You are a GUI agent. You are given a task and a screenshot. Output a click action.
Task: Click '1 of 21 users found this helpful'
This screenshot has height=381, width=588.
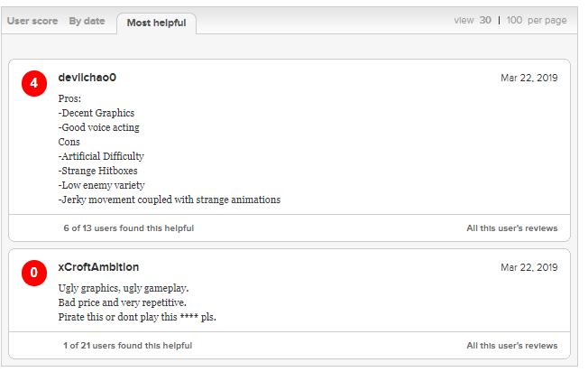pyautogui.click(x=127, y=346)
